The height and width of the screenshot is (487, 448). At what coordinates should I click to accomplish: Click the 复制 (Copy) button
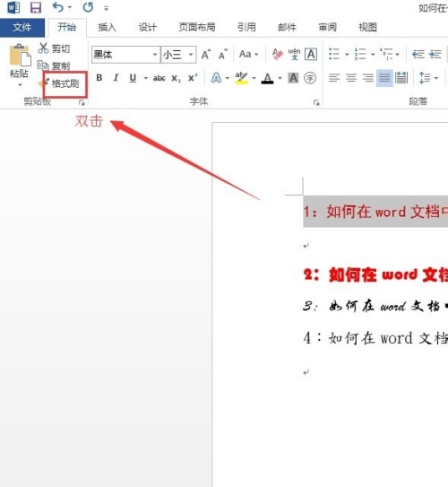click(54, 65)
